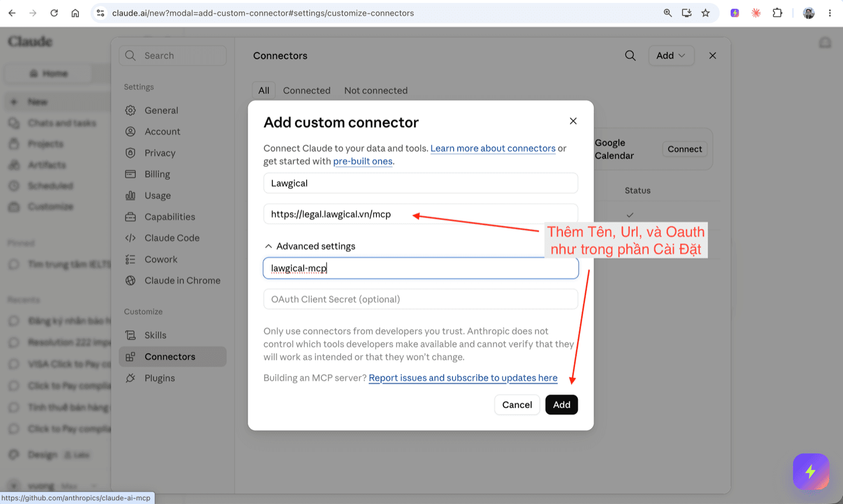Select Connectors under Customize
The width and height of the screenshot is (843, 504).
click(x=173, y=356)
